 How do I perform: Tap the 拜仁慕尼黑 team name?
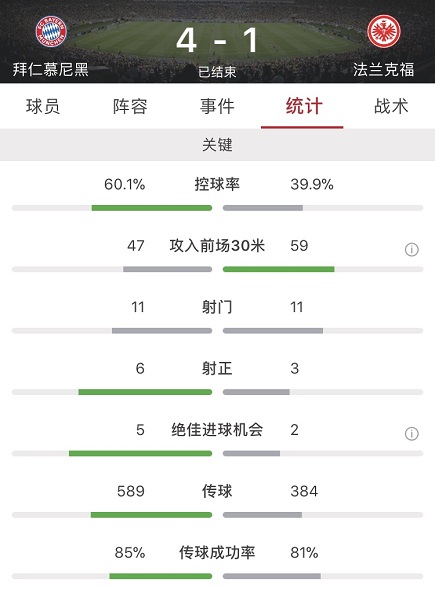click(x=51, y=70)
